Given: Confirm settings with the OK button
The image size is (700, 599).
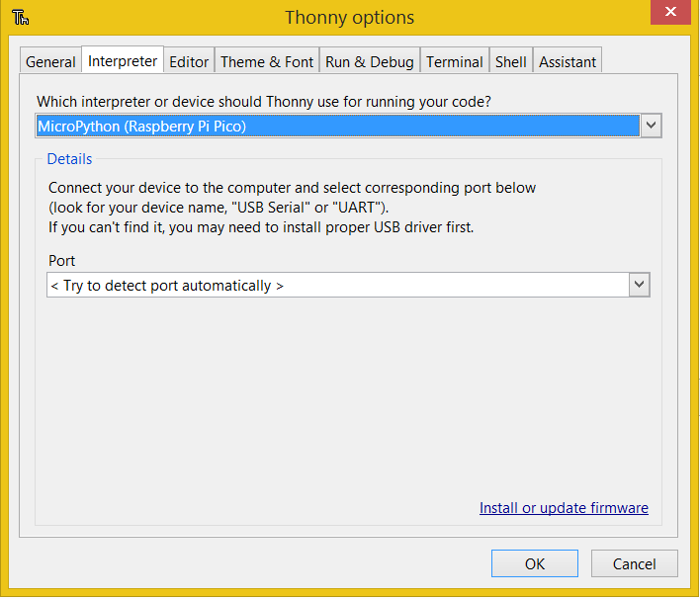Looking at the screenshot, I should pyautogui.click(x=535, y=563).
